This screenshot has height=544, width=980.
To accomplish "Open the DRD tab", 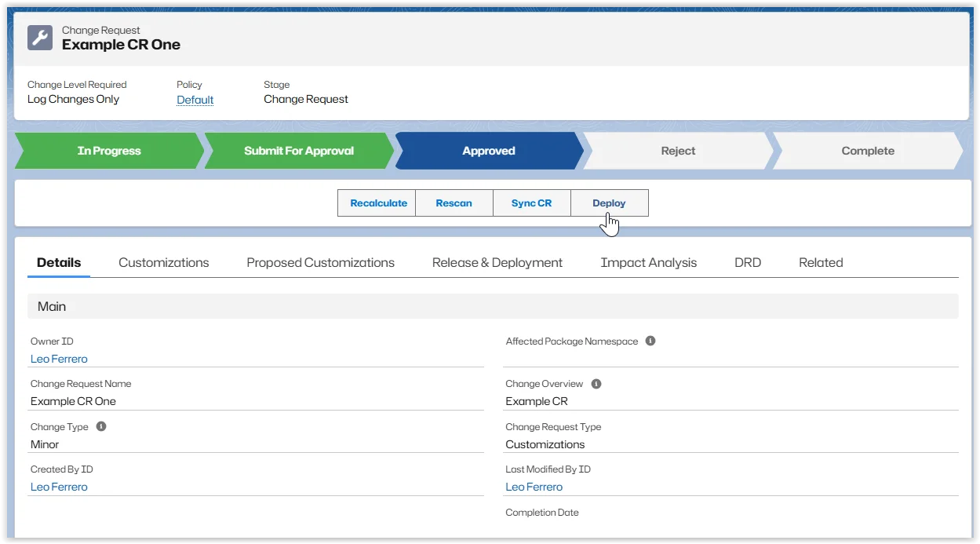I will coord(747,263).
